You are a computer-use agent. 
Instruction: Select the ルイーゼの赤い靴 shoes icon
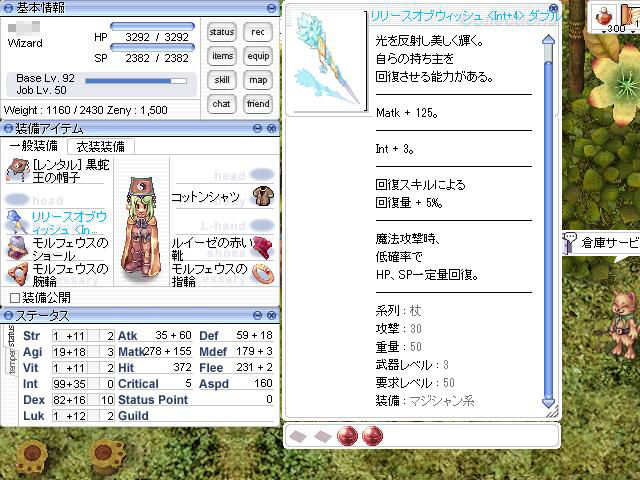[263, 248]
